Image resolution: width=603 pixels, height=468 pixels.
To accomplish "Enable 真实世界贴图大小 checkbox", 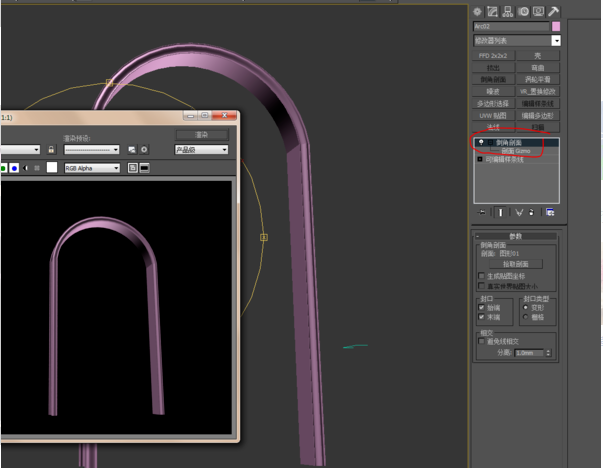I will 481,286.
